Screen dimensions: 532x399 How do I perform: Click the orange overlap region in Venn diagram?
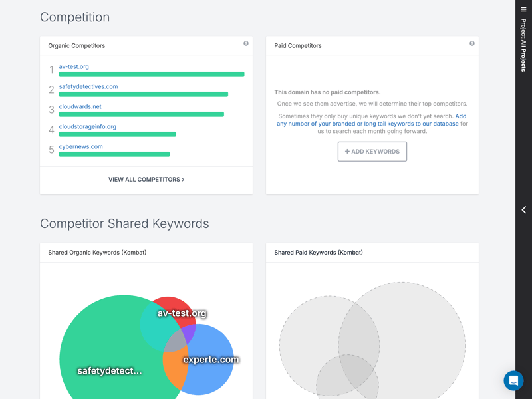tap(174, 371)
